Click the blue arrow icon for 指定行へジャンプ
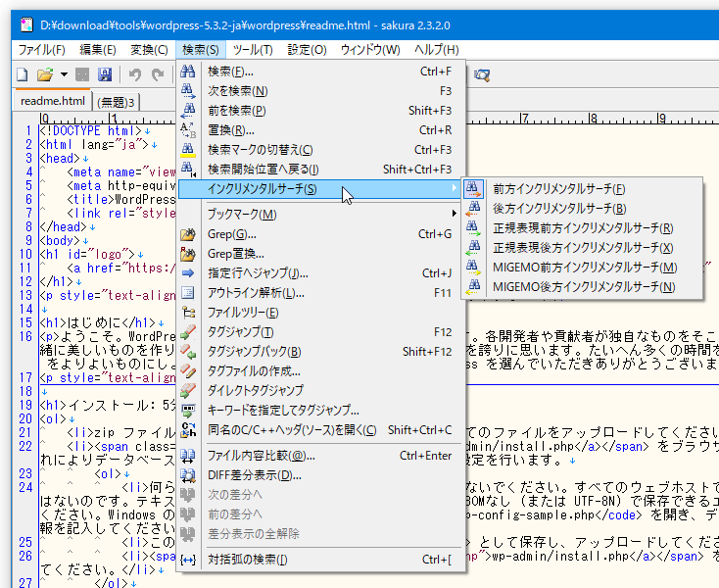This screenshot has width=719, height=588. pos(187,273)
